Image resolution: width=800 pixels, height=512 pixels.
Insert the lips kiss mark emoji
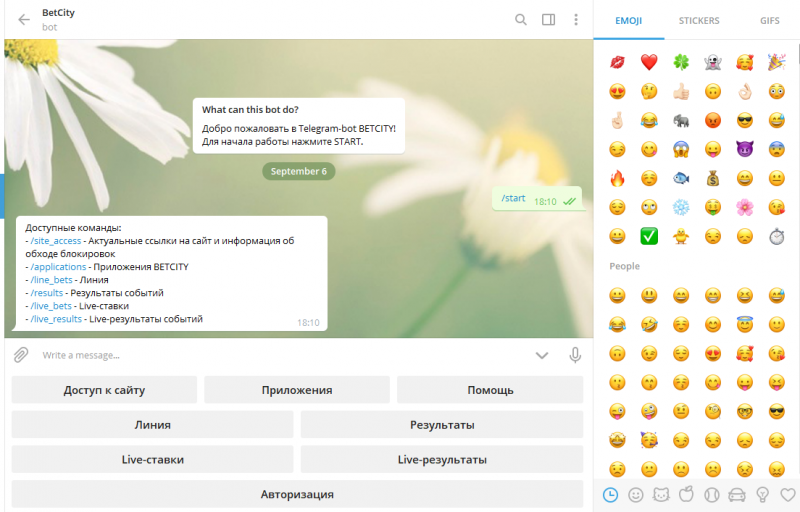click(617, 62)
